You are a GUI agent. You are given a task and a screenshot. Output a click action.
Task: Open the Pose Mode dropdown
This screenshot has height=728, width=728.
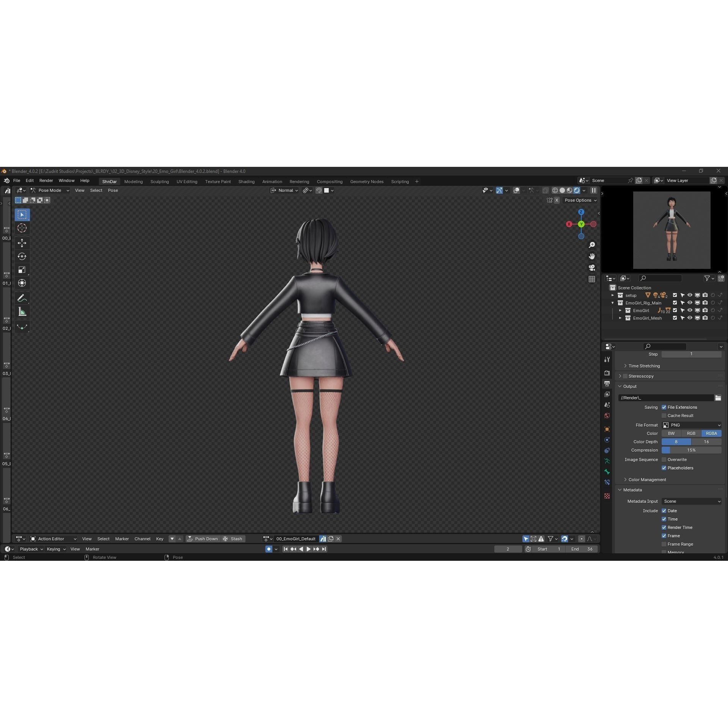pyautogui.click(x=49, y=190)
